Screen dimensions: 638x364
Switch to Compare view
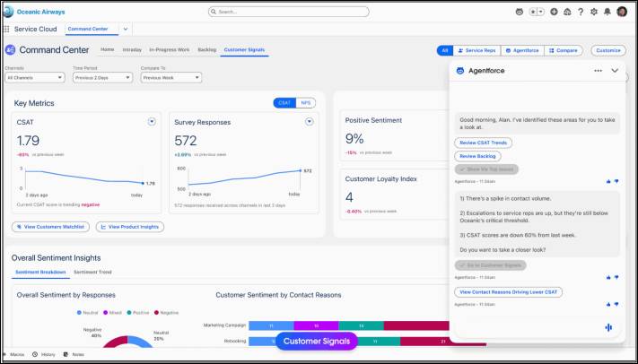tap(564, 50)
